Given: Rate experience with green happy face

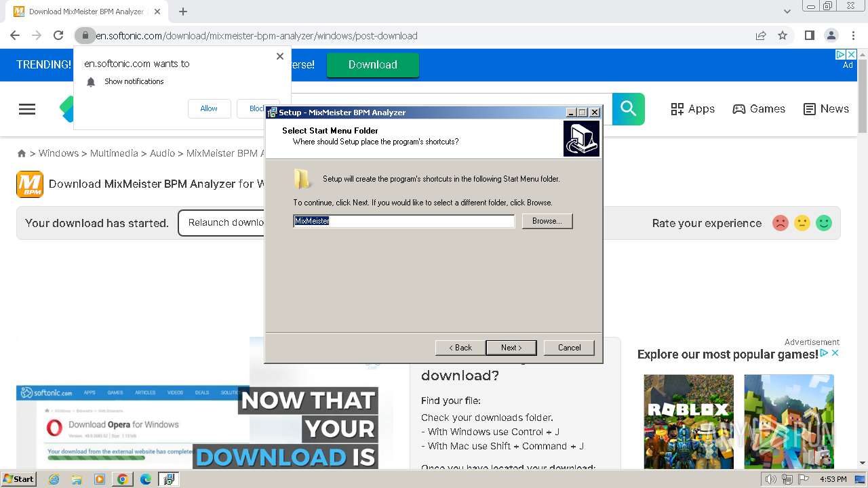Looking at the screenshot, I should tap(824, 223).
